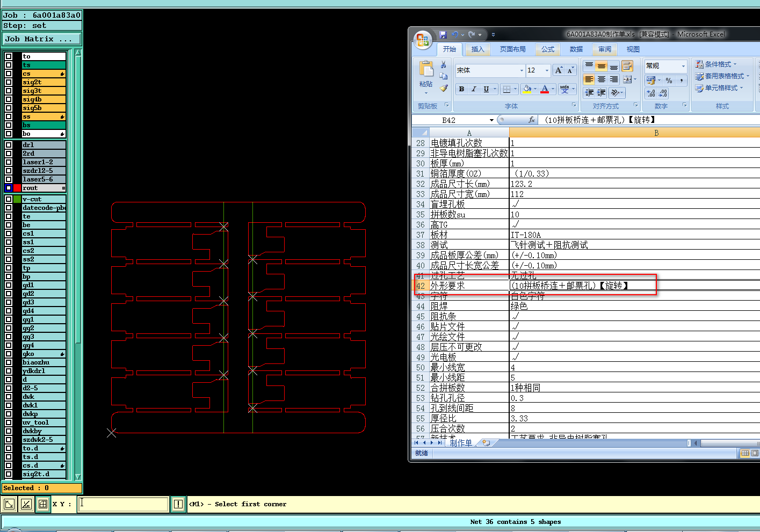This screenshot has width=760, height=532.
Task: Toggle checkbox for layer laser1-2
Action: coord(9,162)
